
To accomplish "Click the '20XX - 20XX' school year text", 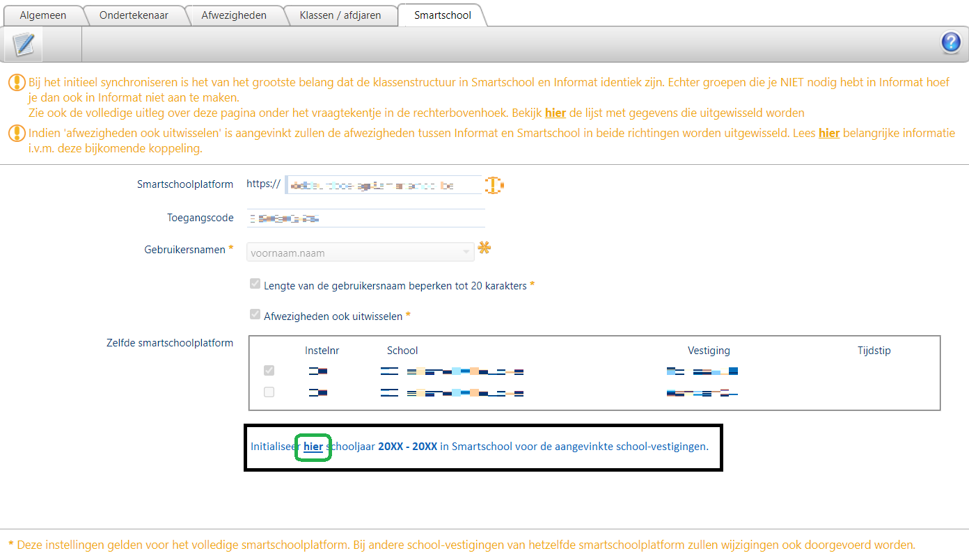I will click(x=408, y=447).
